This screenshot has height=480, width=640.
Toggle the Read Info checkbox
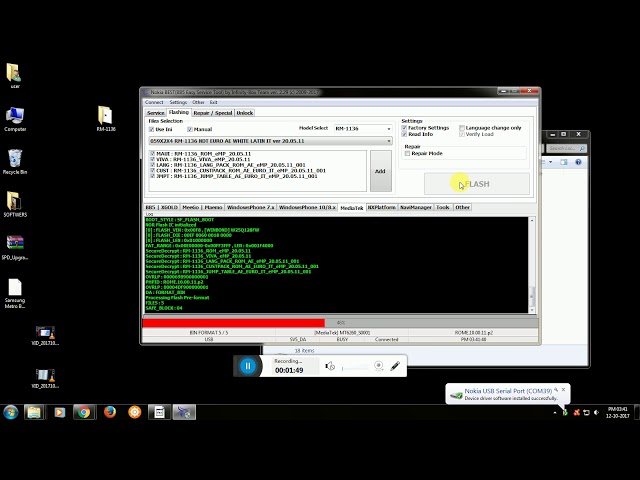(x=404, y=134)
